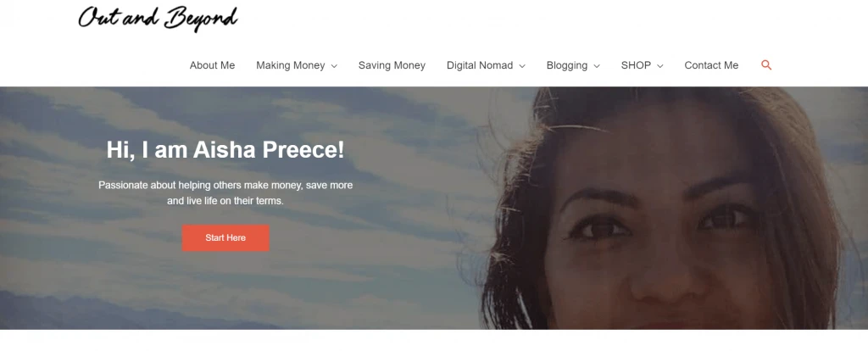Select the Making Money menu label
This screenshot has width=868, height=351.
[x=290, y=65]
